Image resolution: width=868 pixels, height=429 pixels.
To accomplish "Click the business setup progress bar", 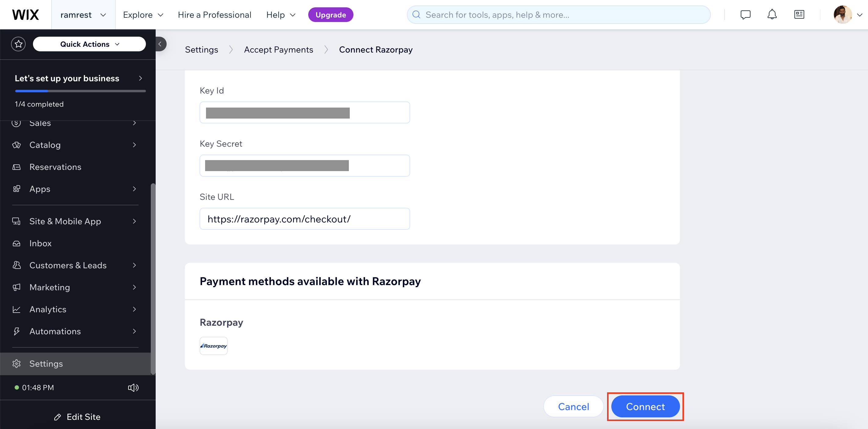I will 80,91.
